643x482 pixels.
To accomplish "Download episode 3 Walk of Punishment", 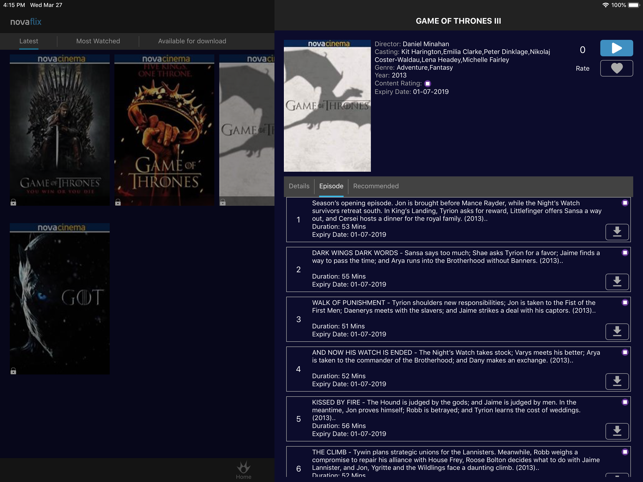I will click(x=617, y=331).
